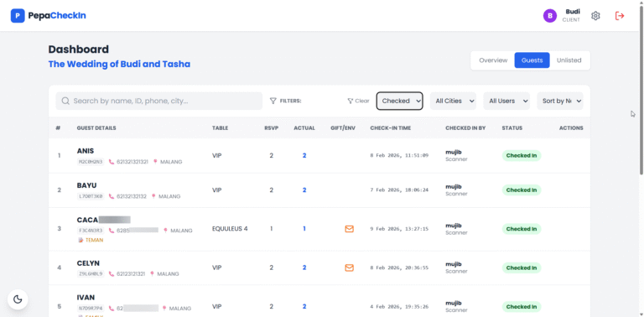
Task: Click the gift envelope icon for CELYN
Action: coord(349,268)
